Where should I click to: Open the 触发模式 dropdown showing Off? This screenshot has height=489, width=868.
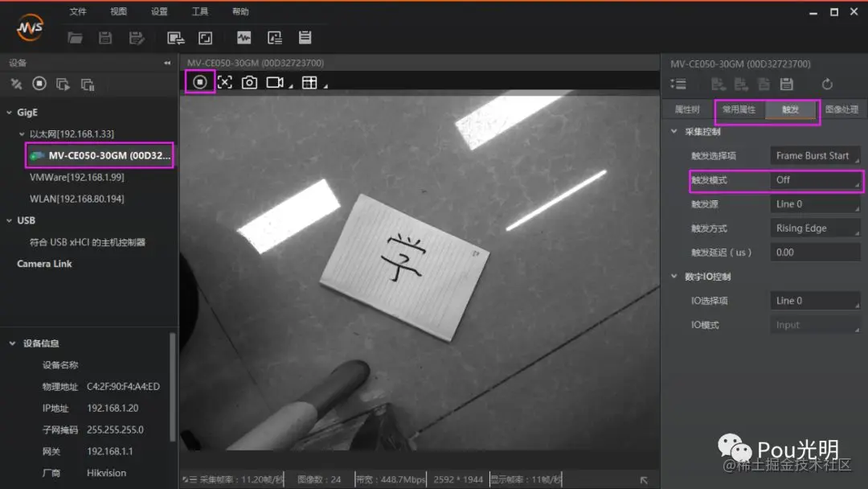click(x=815, y=180)
